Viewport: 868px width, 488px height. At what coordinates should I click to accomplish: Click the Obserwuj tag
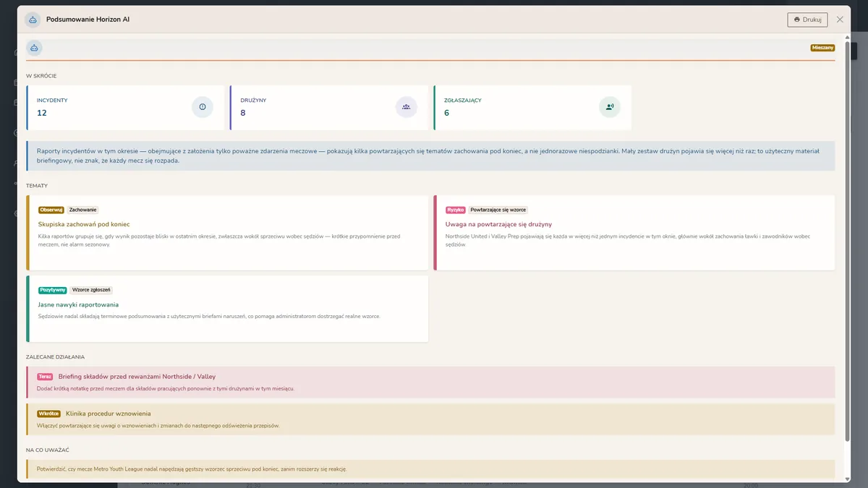[51, 210]
